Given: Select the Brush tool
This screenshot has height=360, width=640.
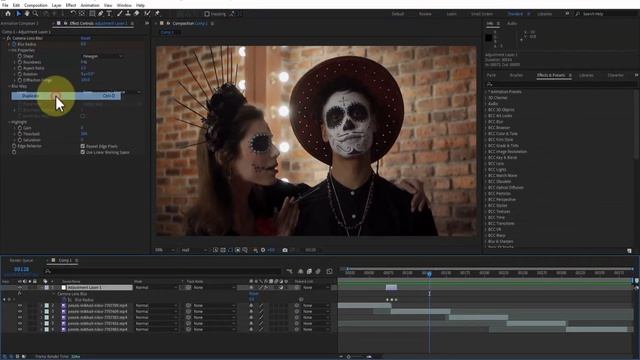Looking at the screenshot, I should coord(120,13).
